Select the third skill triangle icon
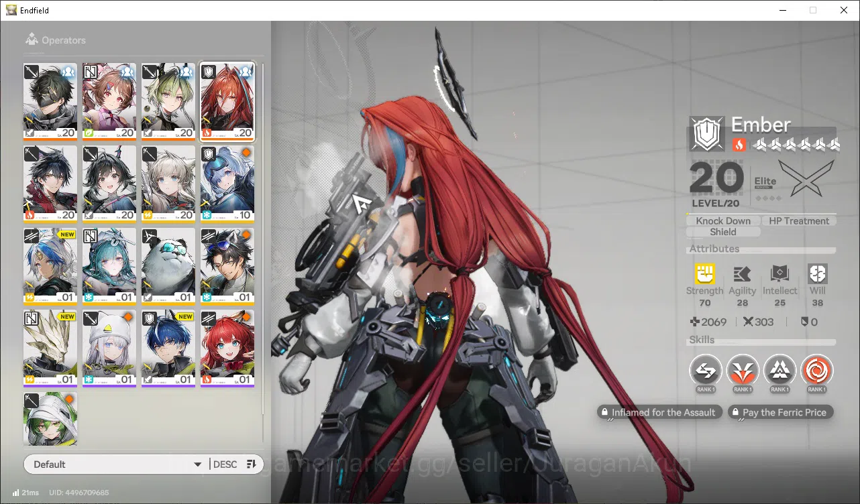860x504 pixels. click(x=780, y=370)
